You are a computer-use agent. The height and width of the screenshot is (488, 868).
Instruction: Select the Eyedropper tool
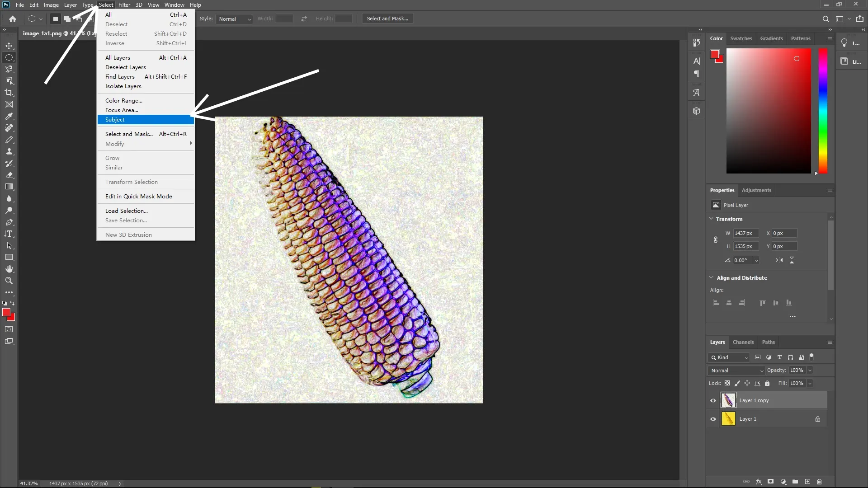point(9,117)
